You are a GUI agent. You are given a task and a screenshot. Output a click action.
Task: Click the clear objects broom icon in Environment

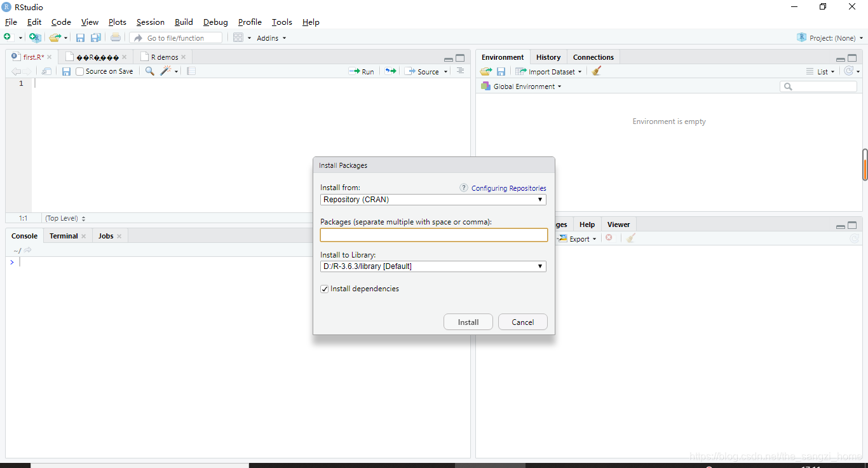click(596, 71)
